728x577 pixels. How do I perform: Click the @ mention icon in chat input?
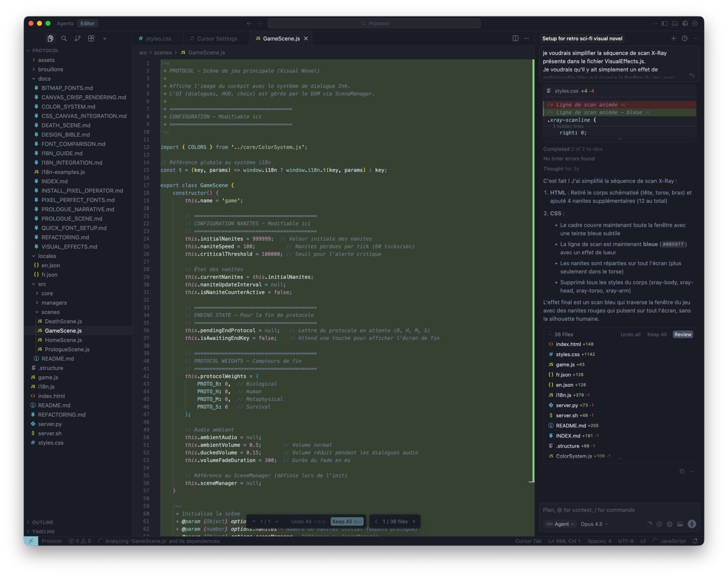[660, 524]
